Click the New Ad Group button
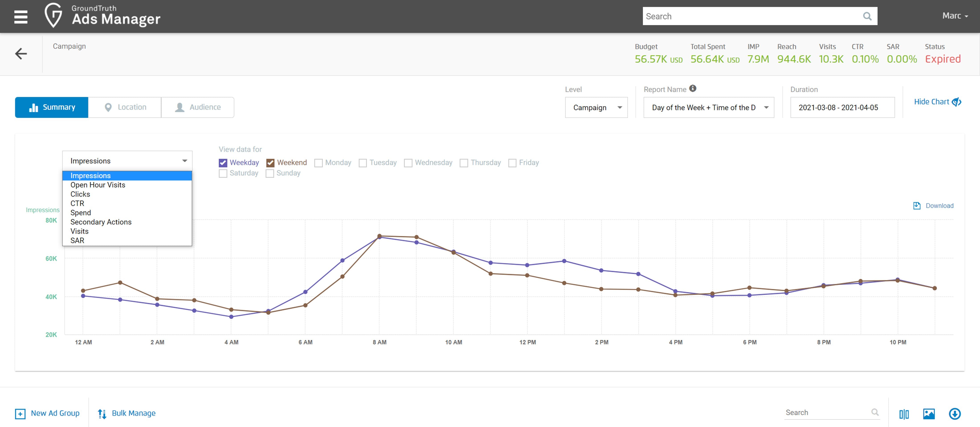The image size is (980, 427). tap(48, 413)
